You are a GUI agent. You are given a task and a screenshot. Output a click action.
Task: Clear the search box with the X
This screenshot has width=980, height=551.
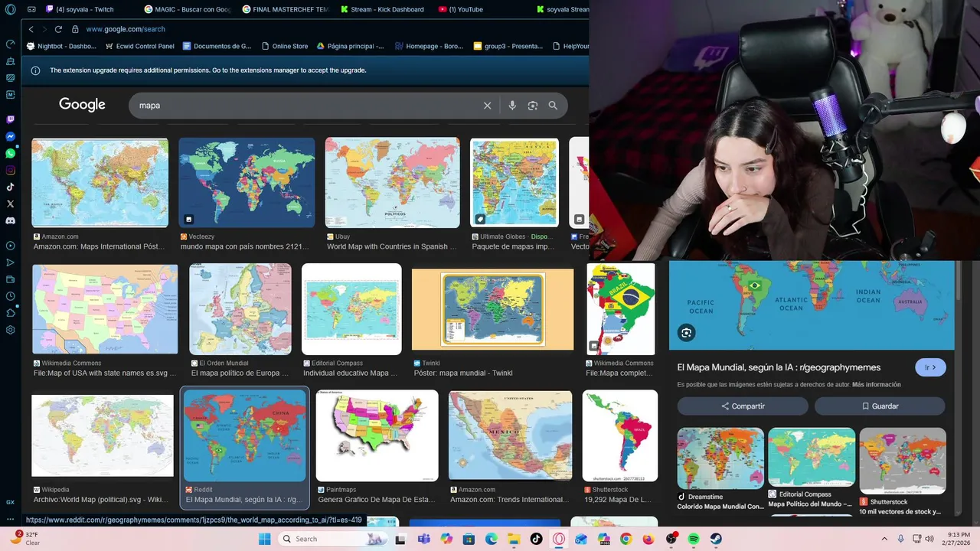click(487, 106)
